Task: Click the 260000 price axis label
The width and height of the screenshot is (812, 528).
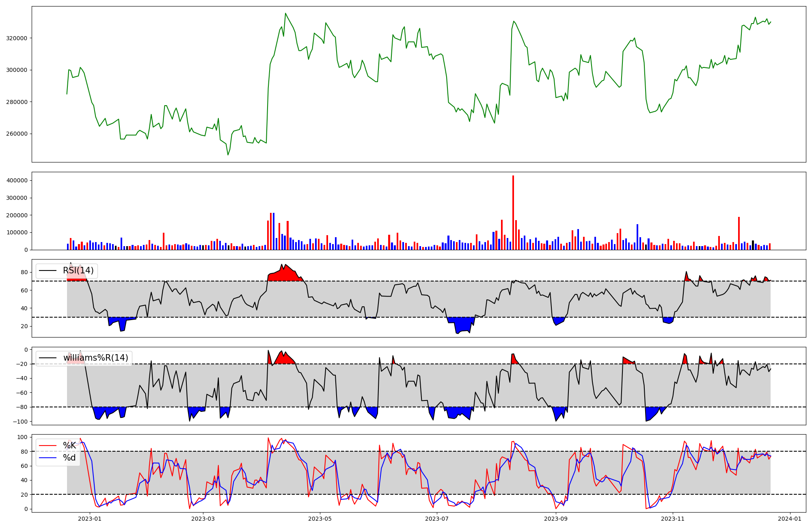Action: [16, 134]
